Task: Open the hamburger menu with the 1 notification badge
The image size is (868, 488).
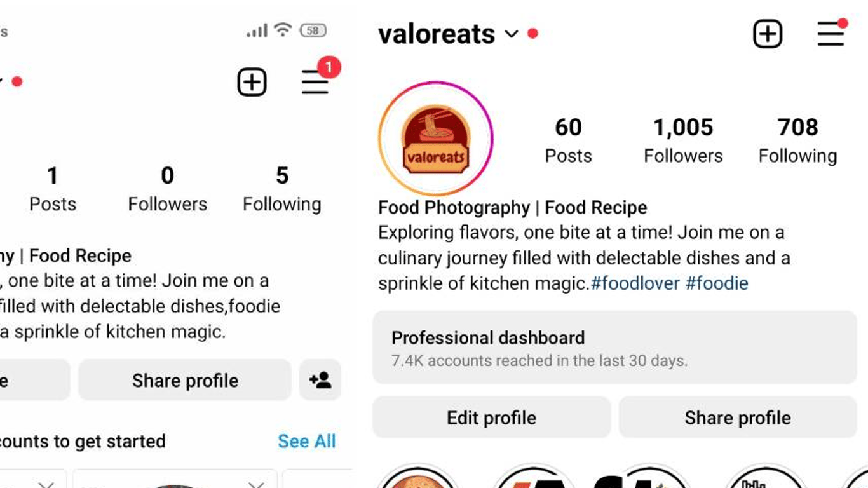Action: pyautogui.click(x=316, y=81)
